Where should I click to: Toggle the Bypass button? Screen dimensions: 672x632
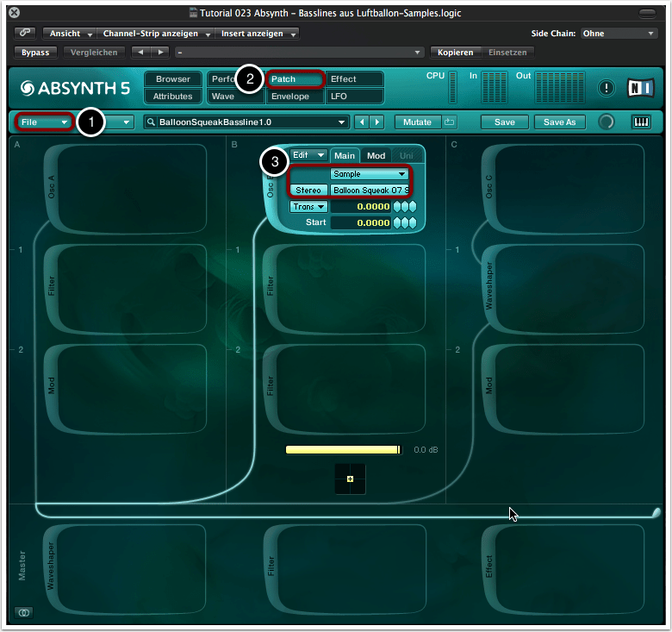tap(36, 52)
